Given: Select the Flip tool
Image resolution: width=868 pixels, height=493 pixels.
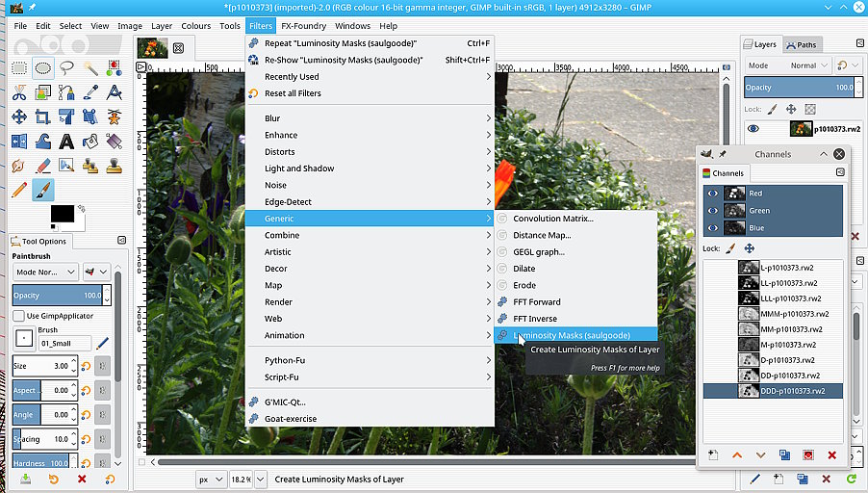Looking at the screenshot, I should 19,142.
